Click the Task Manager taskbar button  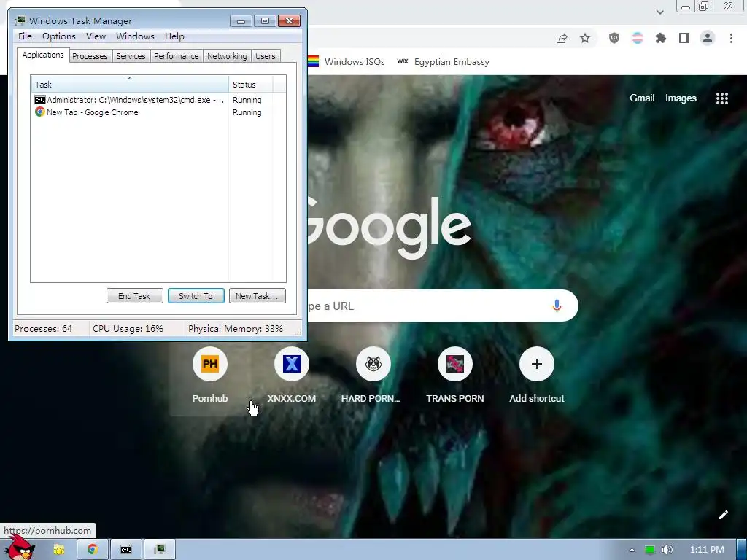160,550
